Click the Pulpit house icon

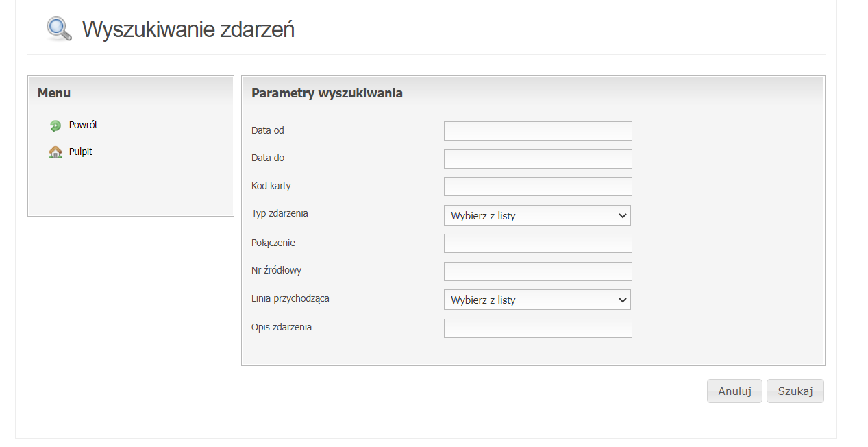click(x=55, y=152)
